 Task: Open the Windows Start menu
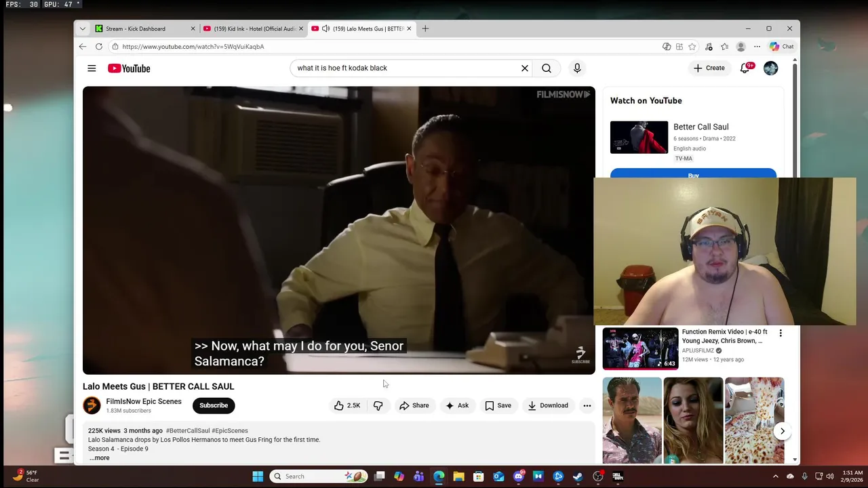258,476
